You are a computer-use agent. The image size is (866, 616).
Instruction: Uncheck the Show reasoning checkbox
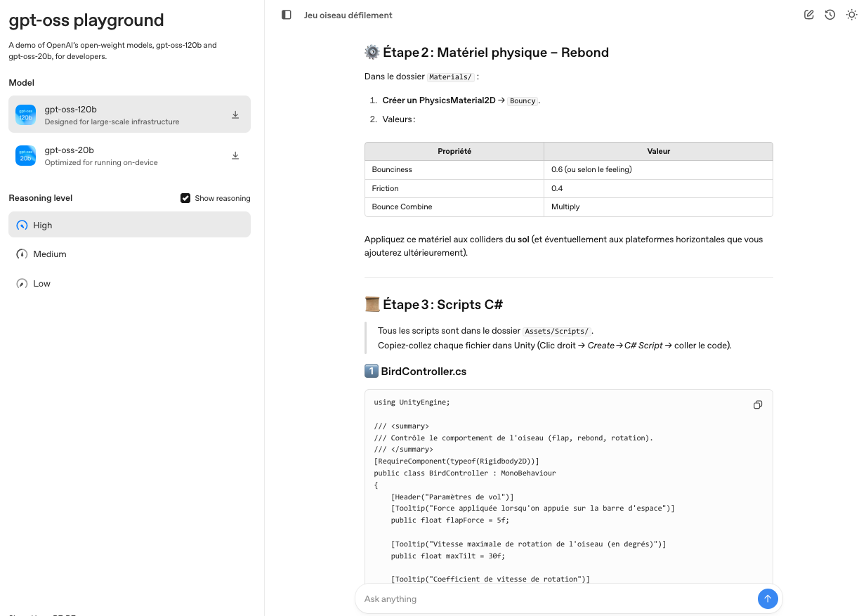coord(185,198)
